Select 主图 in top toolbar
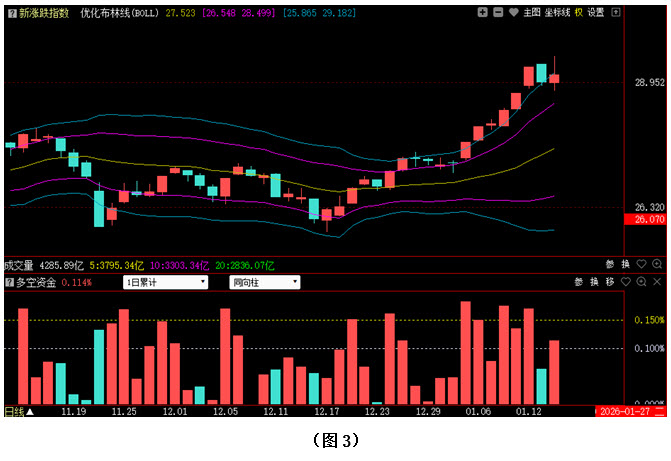The width and height of the screenshot is (671, 461). (531, 13)
